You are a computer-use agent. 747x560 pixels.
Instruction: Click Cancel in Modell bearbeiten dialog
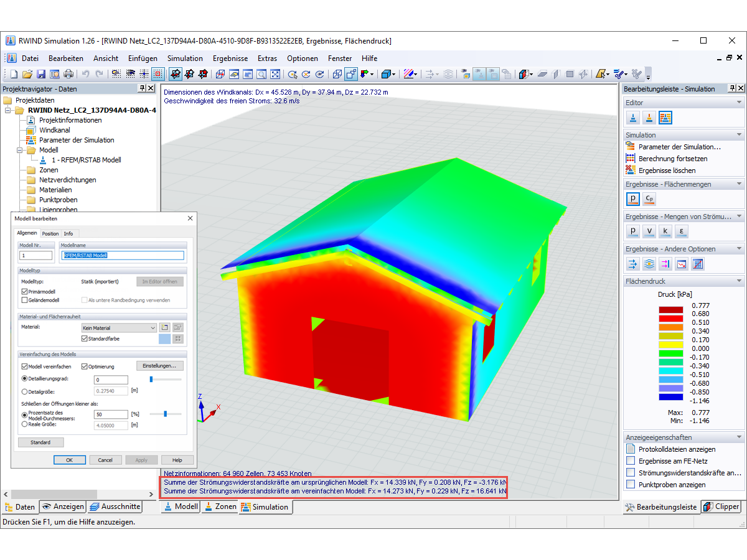[105, 460]
